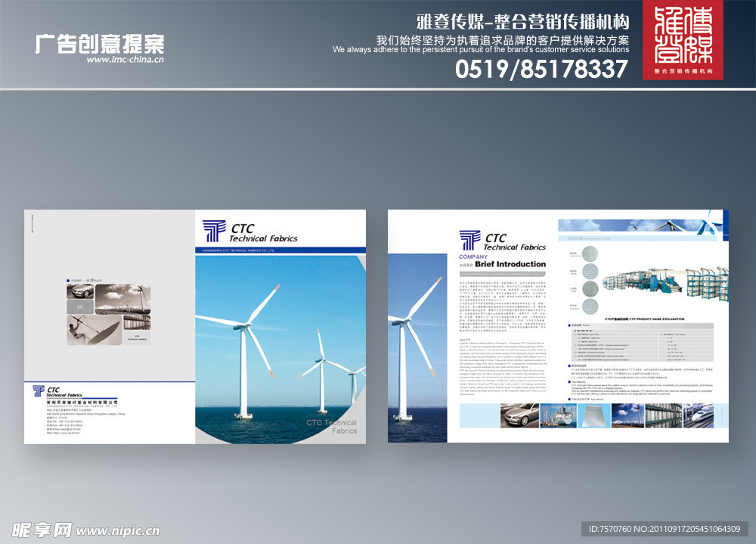The height and width of the screenshot is (544, 756).
Task: Select the knitting machine production line image
Action: (665, 286)
